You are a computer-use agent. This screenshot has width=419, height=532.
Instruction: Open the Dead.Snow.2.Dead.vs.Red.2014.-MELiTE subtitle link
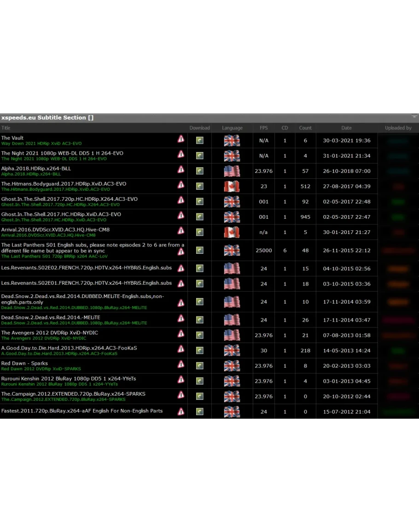51,317
